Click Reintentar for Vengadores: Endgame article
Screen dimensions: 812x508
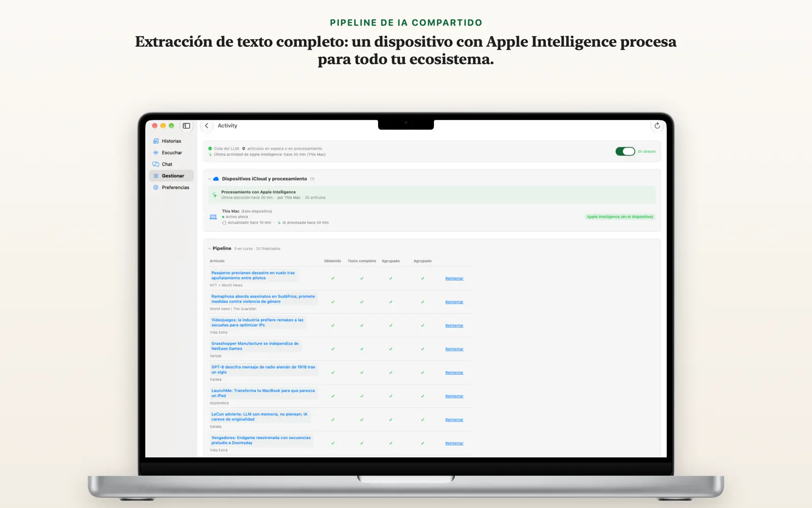pos(454,443)
